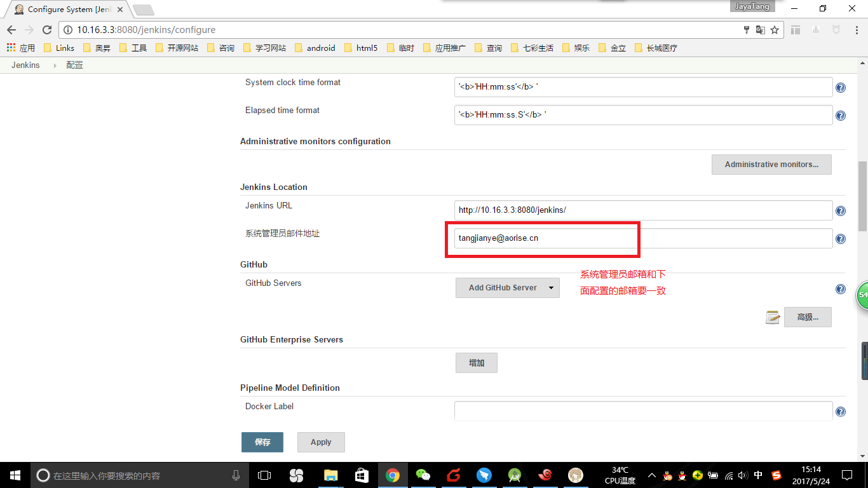Image resolution: width=868 pixels, height=488 pixels.
Task: Open the 七彩生活 bookmarks folder
Action: (x=532, y=48)
